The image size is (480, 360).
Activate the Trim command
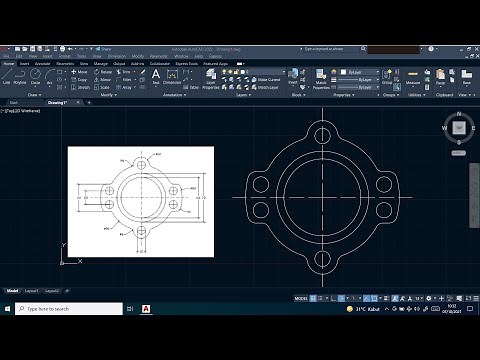point(123,72)
